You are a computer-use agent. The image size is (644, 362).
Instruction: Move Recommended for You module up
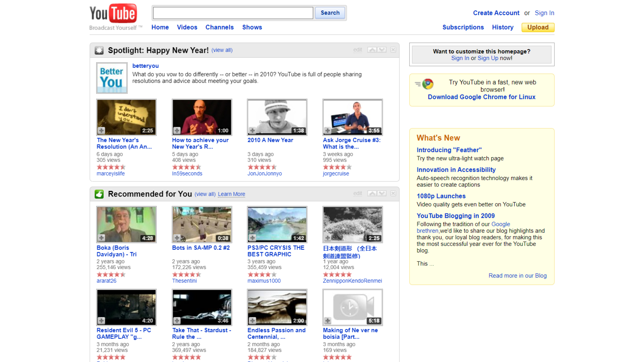point(372,193)
